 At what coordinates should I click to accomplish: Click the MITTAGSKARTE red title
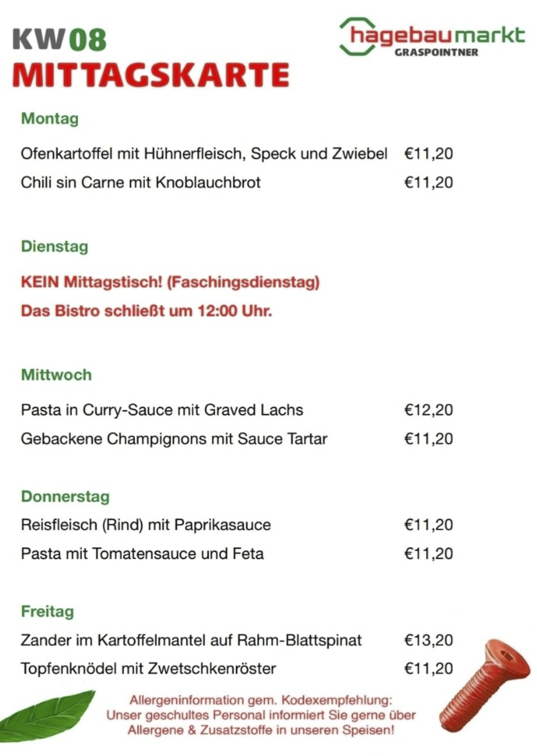point(150,75)
